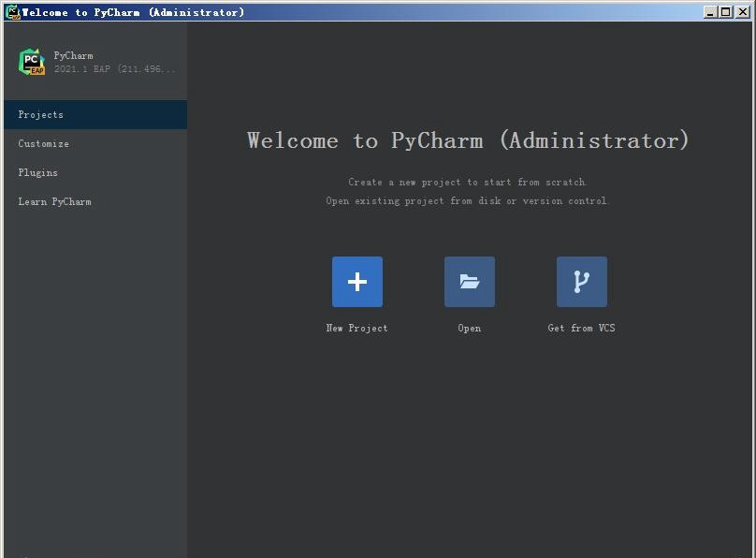Click the Get from VCS label
This screenshot has width=756, height=558.
pos(581,328)
